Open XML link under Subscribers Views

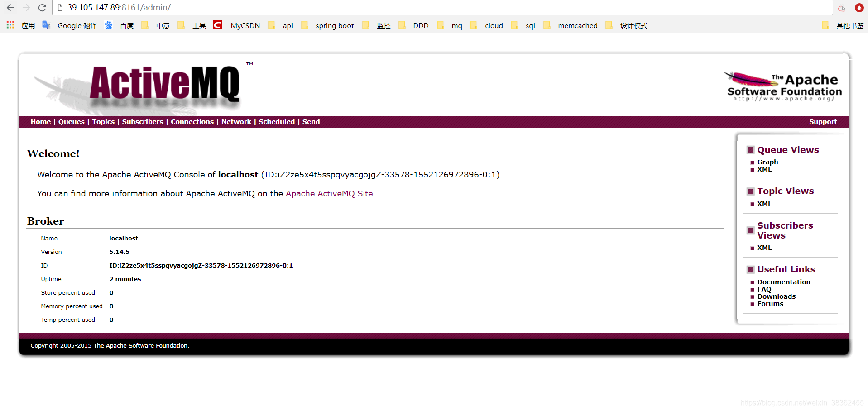tap(764, 248)
